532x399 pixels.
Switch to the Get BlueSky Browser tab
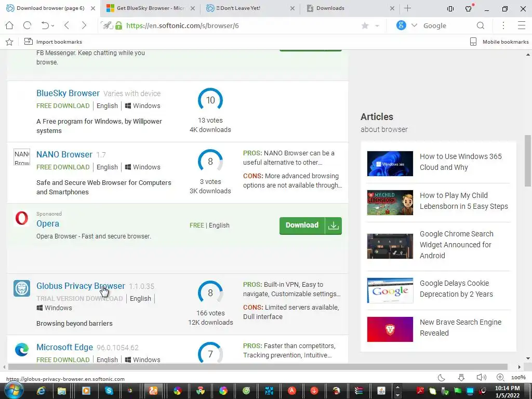(x=151, y=8)
